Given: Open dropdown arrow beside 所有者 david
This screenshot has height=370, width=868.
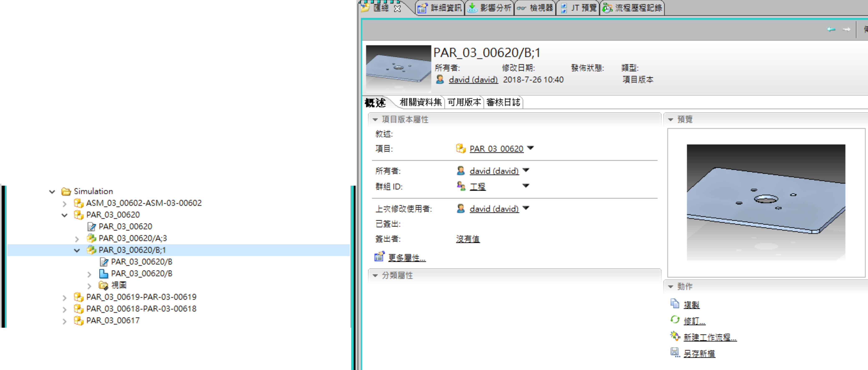Looking at the screenshot, I should (526, 170).
